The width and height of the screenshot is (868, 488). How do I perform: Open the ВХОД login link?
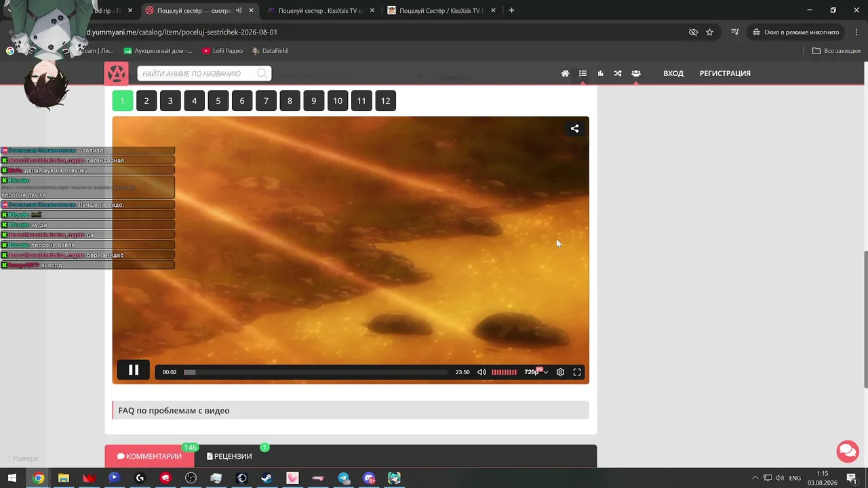(673, 73)
